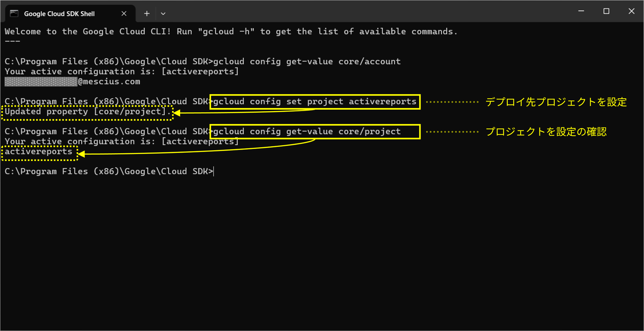Screen dimensions: 644x331
Task: Click the 'gcloud config set project activereports' command
Action: pyautogui.click(x=315, y=102)
